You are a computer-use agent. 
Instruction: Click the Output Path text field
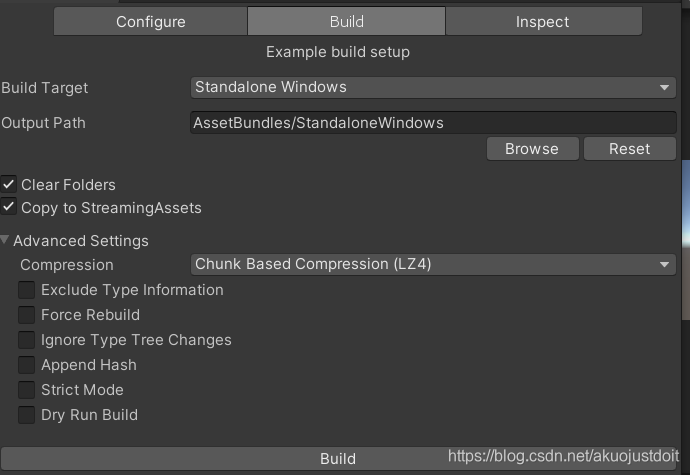(x=433, y=123)
